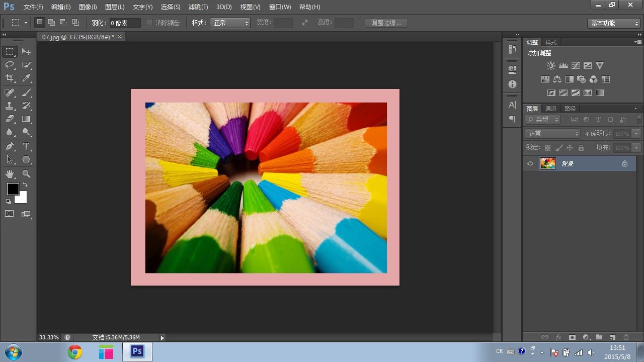The width and height of the screenshot is (644, 362).
Task: Click the 调整边缘... button
Action: pos(386,23)
